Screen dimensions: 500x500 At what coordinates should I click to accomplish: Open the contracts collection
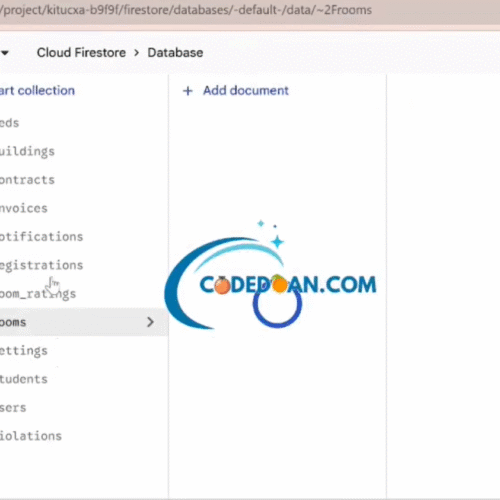point(27,180)
